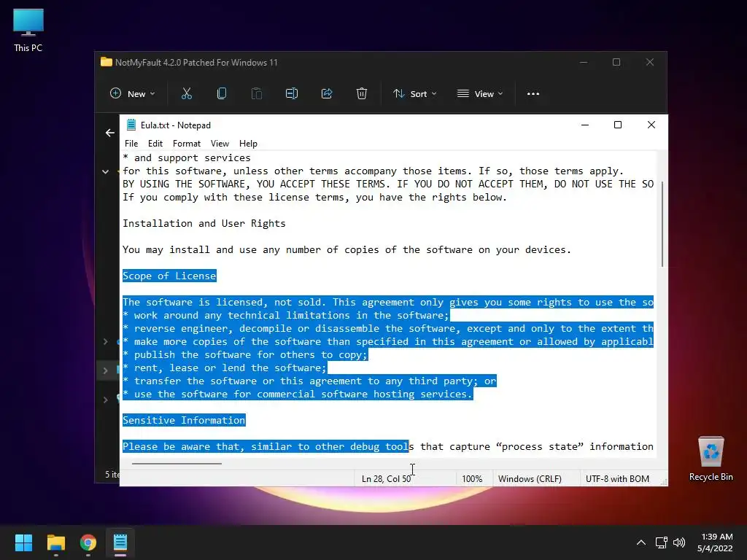Close the Eula.txt Notepad window

[x=651, y=125]
